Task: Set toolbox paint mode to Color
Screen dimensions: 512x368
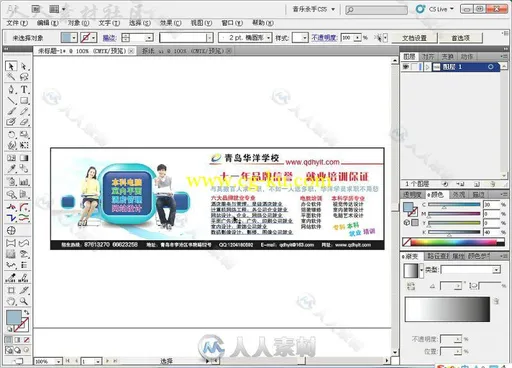Action: [x=9, y=340]
